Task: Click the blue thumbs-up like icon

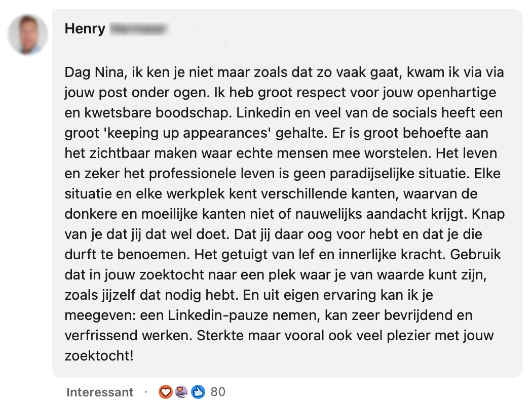Action: (198, 391)
